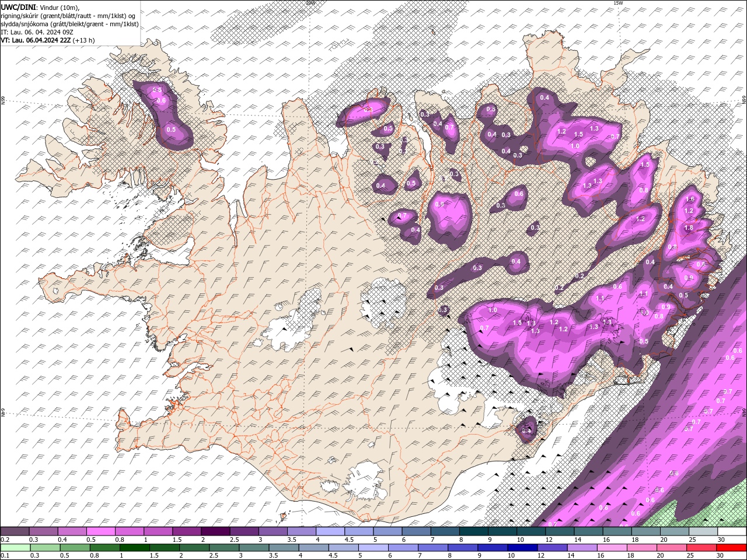Click the 'slydda/snjókoma' legend description line
Image resolution: width=747 pixels, height=560 pixels.
(70, 24)
